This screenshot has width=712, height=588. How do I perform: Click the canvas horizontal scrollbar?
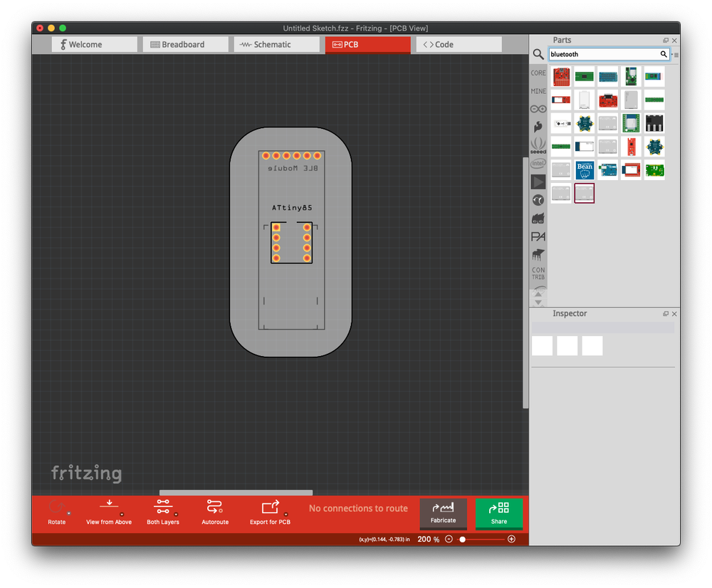236,493
